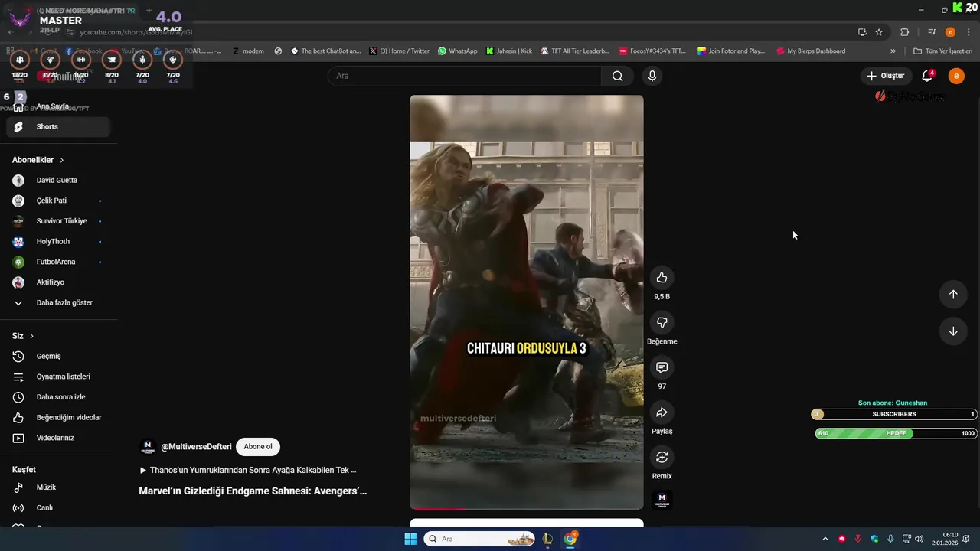980x551 pixels.
Task: Click the Short title Marvel'ın Gizlediği Endgame
Action: point(253,491)
